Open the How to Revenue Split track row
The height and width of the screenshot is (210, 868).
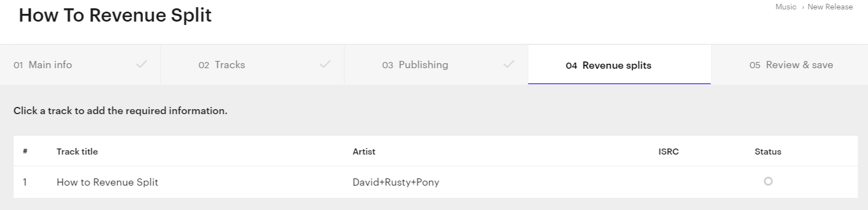tap(436, 182)
